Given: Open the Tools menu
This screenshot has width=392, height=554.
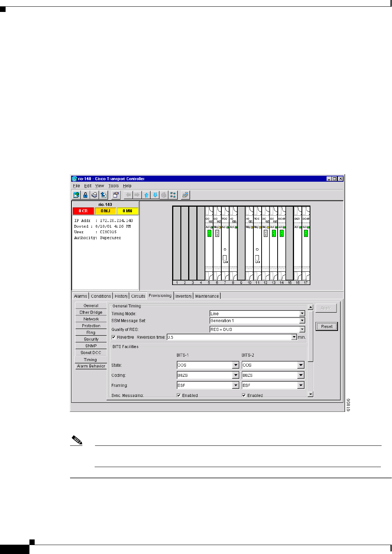Looking at the screenshot, I should click(114, 186).
